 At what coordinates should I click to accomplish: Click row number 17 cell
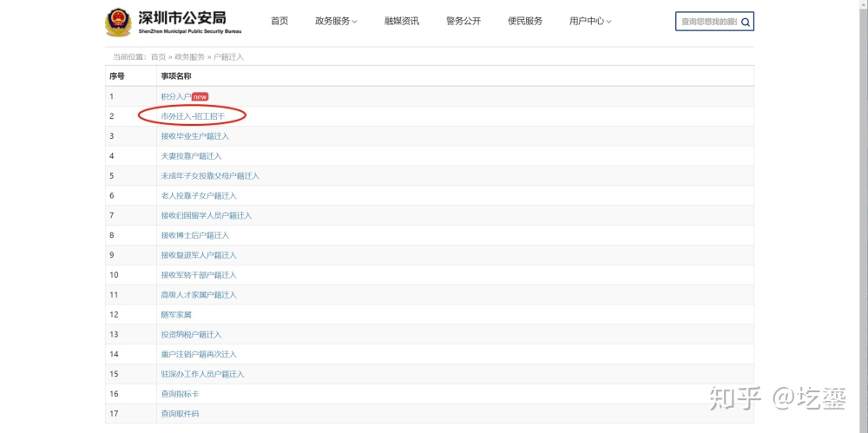131,414
